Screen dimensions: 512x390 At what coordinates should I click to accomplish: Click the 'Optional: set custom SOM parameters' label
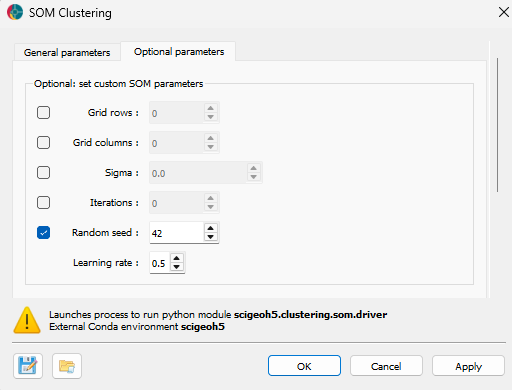118,84
